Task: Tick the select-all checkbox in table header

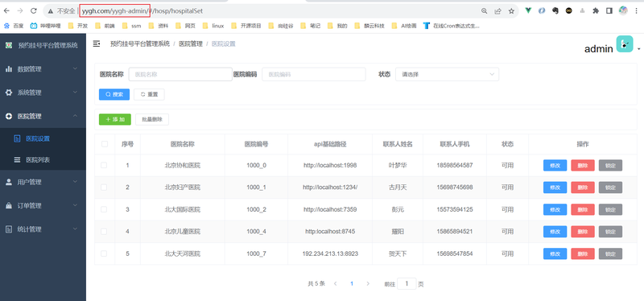Action: (105, 144)
